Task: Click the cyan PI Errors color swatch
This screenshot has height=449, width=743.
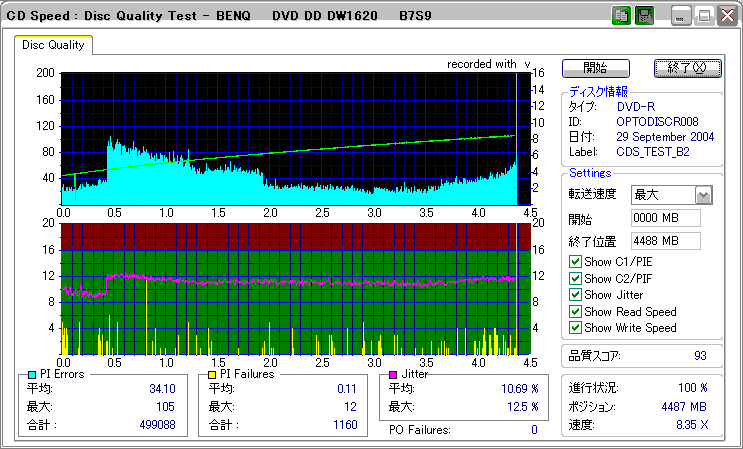Action: pos(31,374)
